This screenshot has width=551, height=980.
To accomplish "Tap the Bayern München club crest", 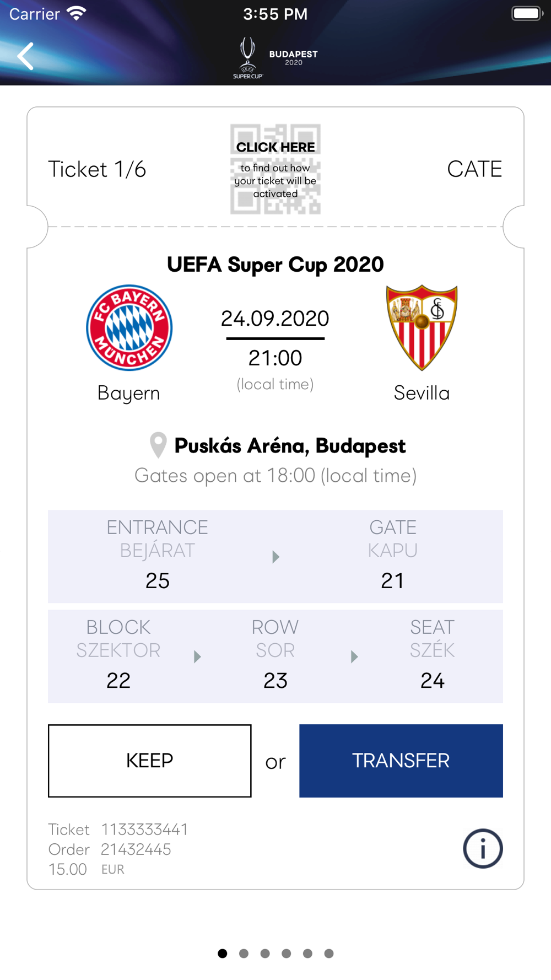I will tap(129, 328).
